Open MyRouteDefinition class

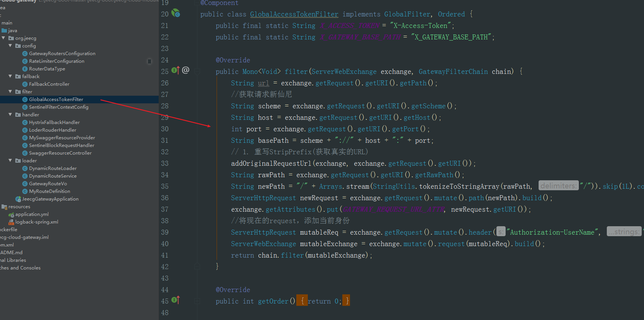[x=49, y=191]
